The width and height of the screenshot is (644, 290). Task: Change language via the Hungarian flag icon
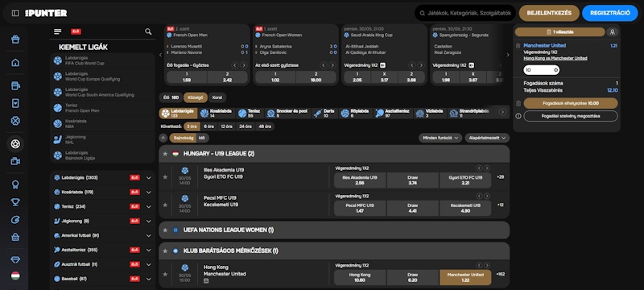(15, 275)
